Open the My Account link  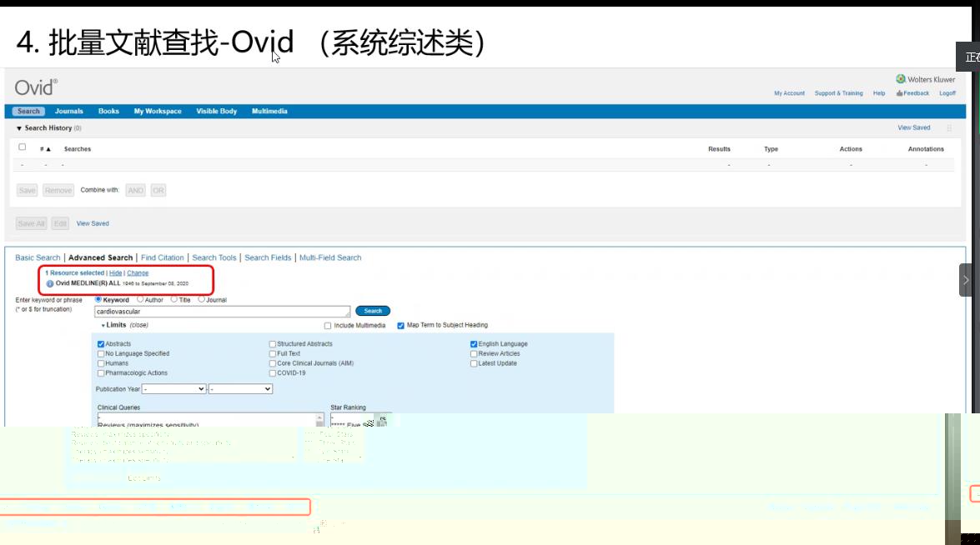click(789, 93)
